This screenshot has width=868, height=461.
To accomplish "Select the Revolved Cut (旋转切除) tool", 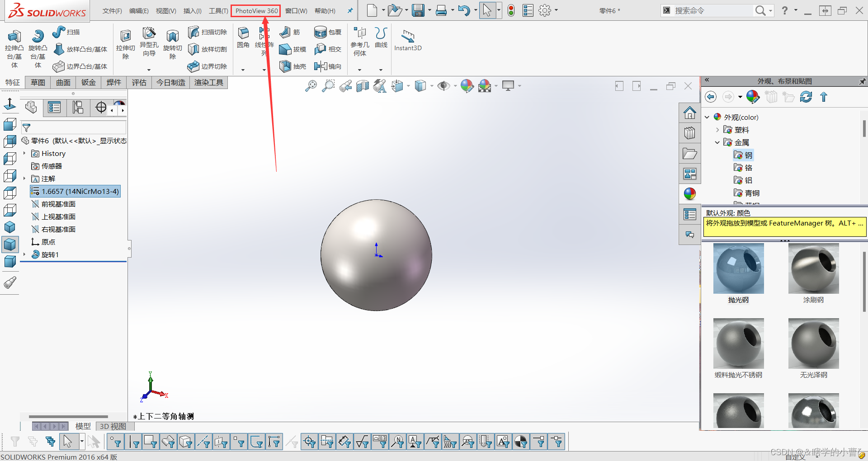I will pyautogui.click(x=172, y=44).
